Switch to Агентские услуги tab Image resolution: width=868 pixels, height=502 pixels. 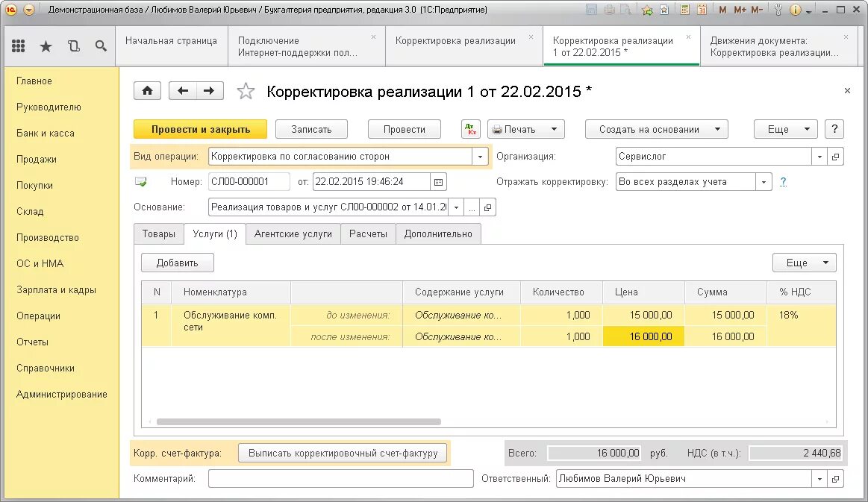pos(293,233)
